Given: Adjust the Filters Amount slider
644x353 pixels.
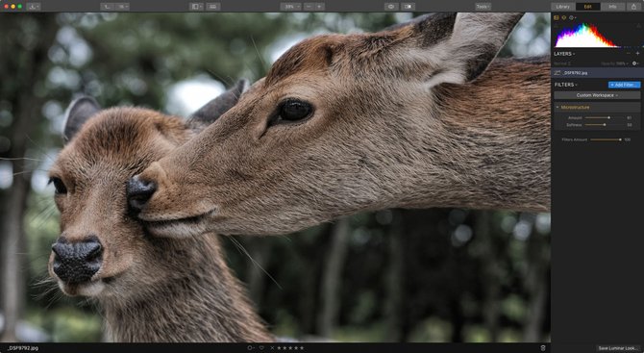Looking at the screenshot, I should (x=607, y=139).
